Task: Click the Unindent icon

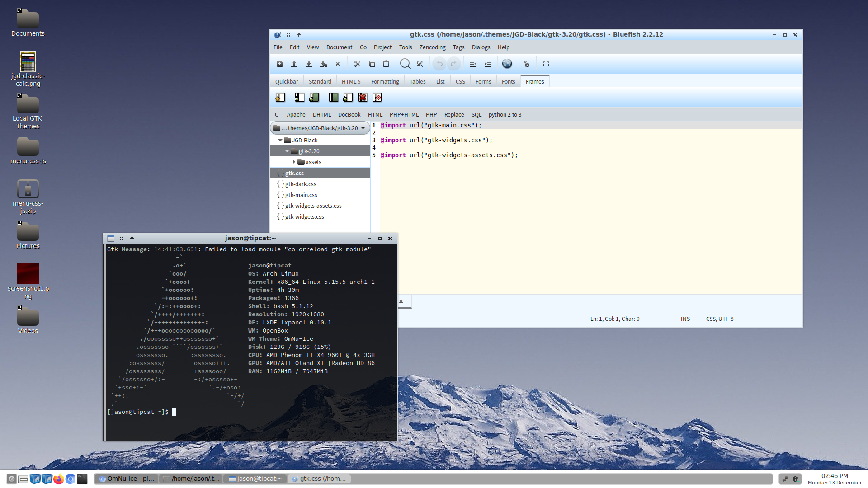Action: click(x=473, y=64)
